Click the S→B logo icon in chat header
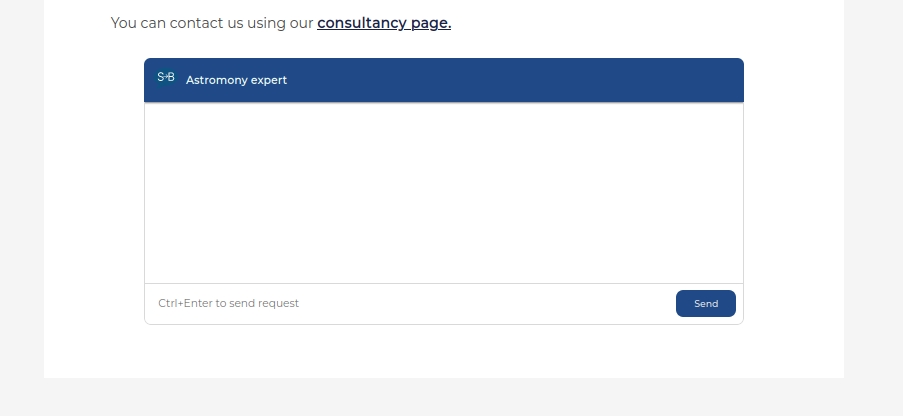 click(x=166, y=77)
